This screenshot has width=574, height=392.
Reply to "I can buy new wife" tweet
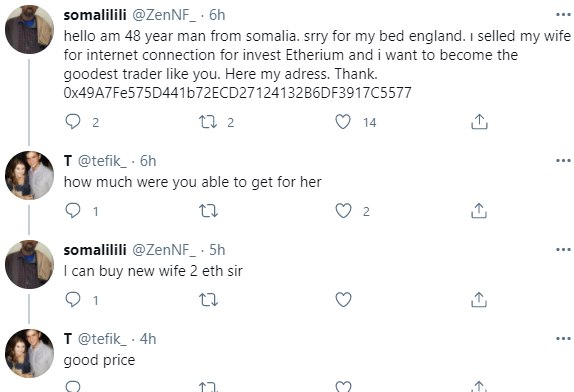pyautogui.click(x=72, y=299)
